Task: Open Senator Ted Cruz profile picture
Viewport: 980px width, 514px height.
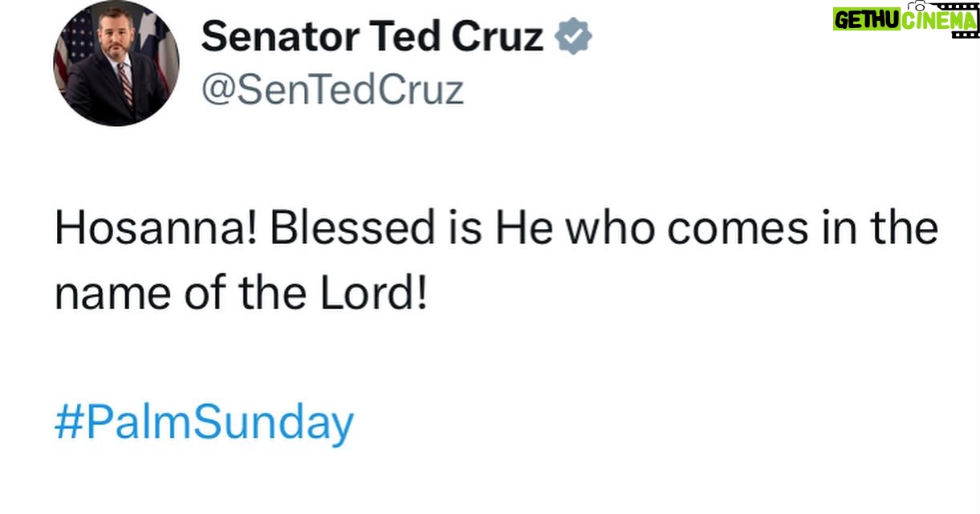Action: (116, 63)
